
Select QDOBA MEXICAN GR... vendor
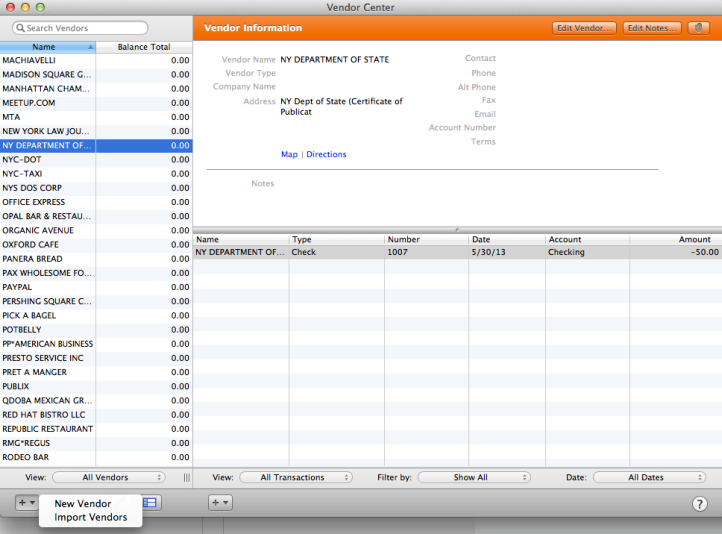[x=96, y=400]
